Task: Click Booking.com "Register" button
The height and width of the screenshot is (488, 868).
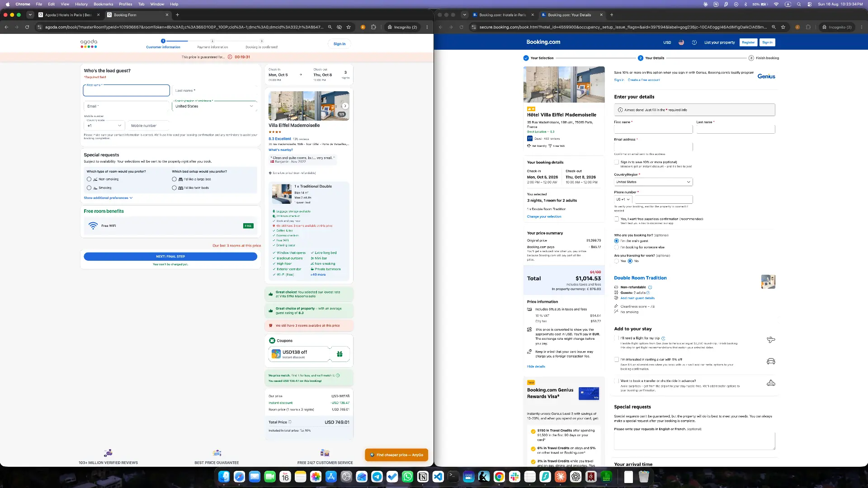Action: coord(748,42)
